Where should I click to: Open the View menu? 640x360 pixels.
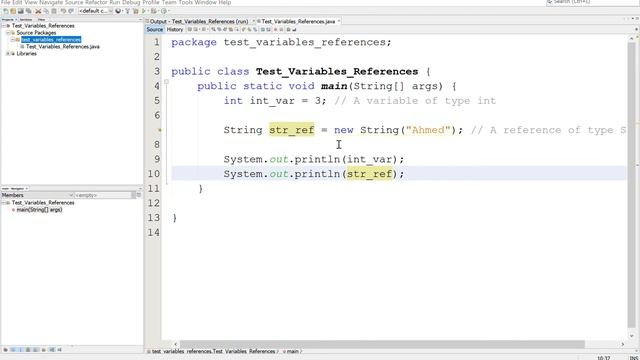click(31, 2)
